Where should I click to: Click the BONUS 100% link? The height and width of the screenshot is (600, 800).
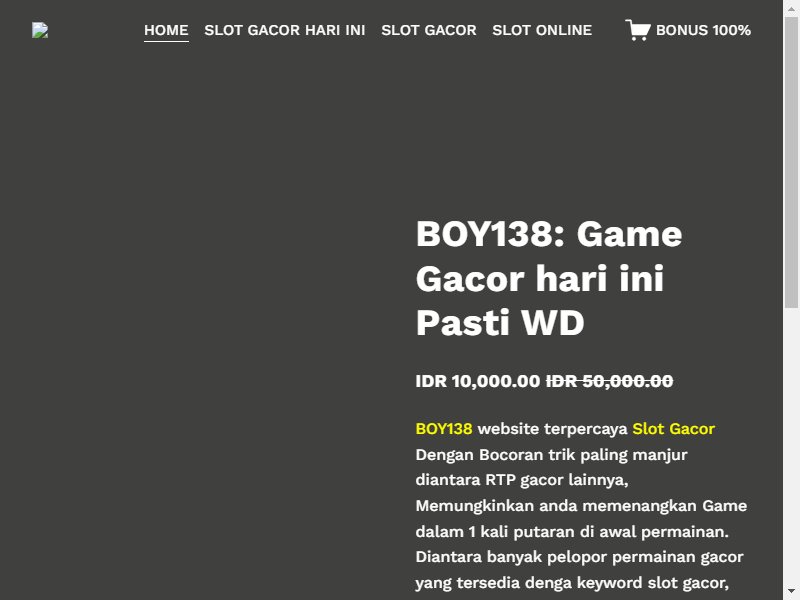[x=703, y=30]
